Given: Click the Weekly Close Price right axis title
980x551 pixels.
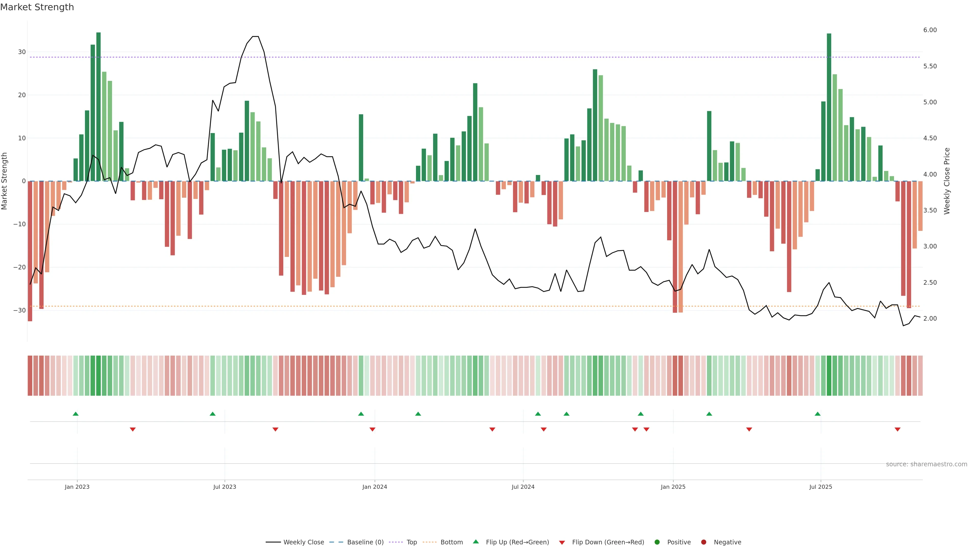Looking at the screenshot, I should [947, 181].
